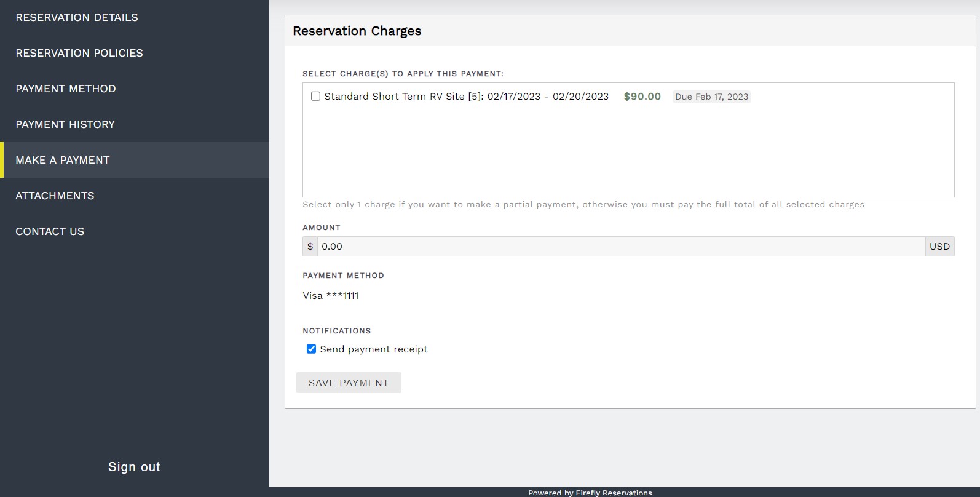
Task: Click the Send payment receipt label text
Action: coord(374,349)
